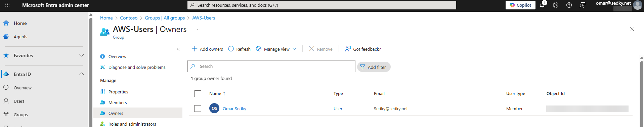Click the Microsoft Entra admin center title
The height and width of the screenshot is (127, 644).
point(55,5)
